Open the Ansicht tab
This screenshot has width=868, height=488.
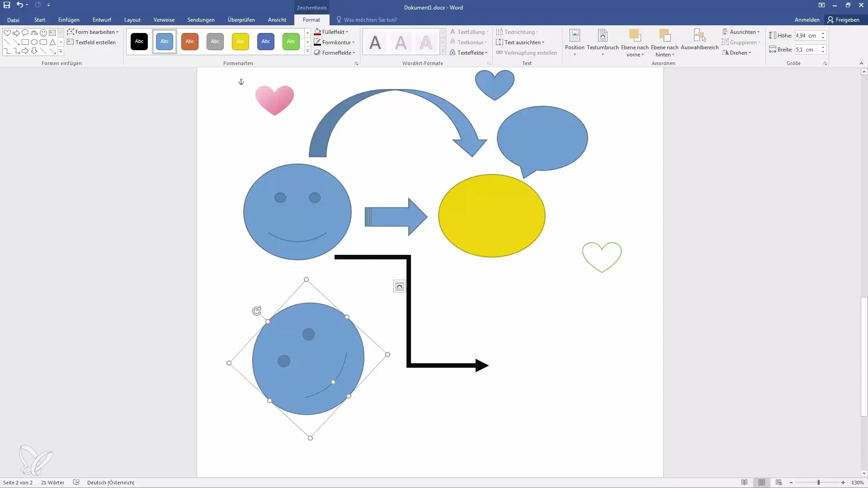pos(277,20)
